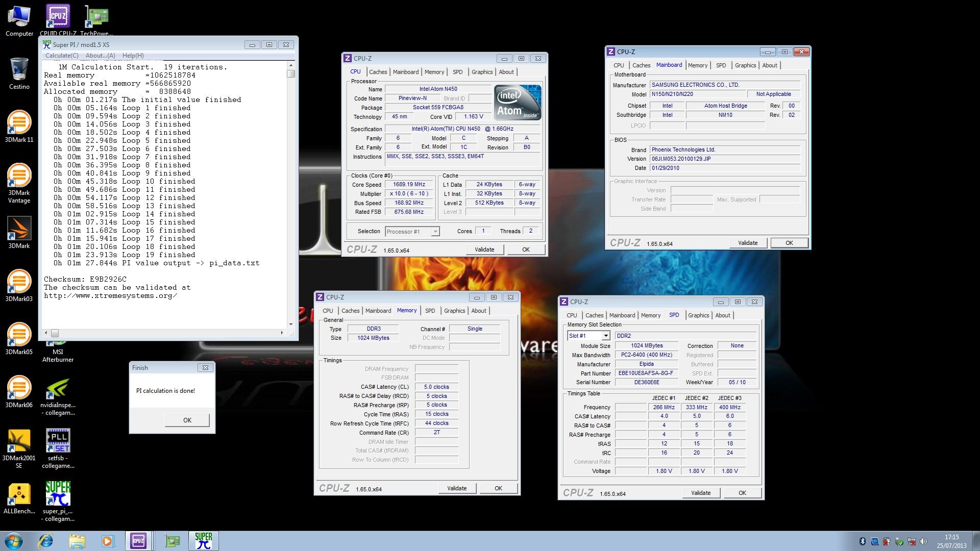Launch 3DMark2001 SE desktop shortcut
980x551 pixels.
(19, 448)
